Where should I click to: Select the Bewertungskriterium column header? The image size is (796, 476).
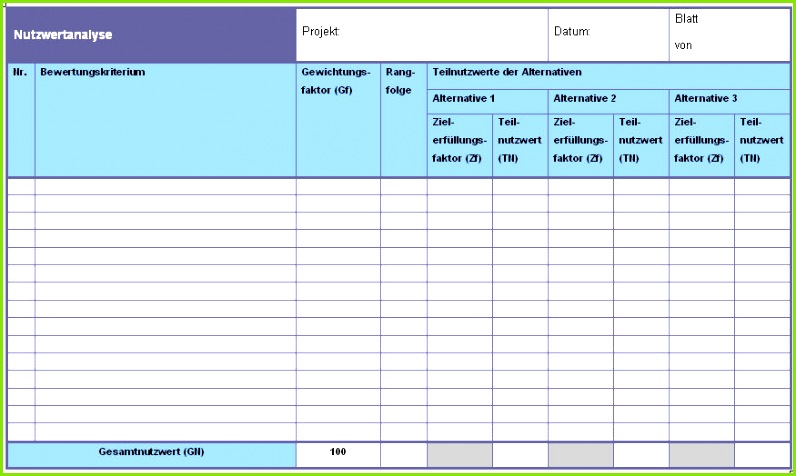165,120
